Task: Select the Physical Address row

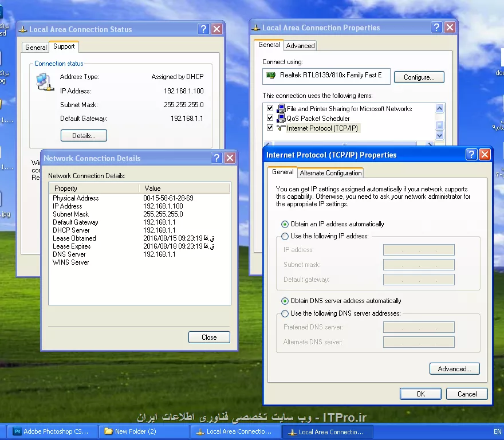Action: [139, 198]
